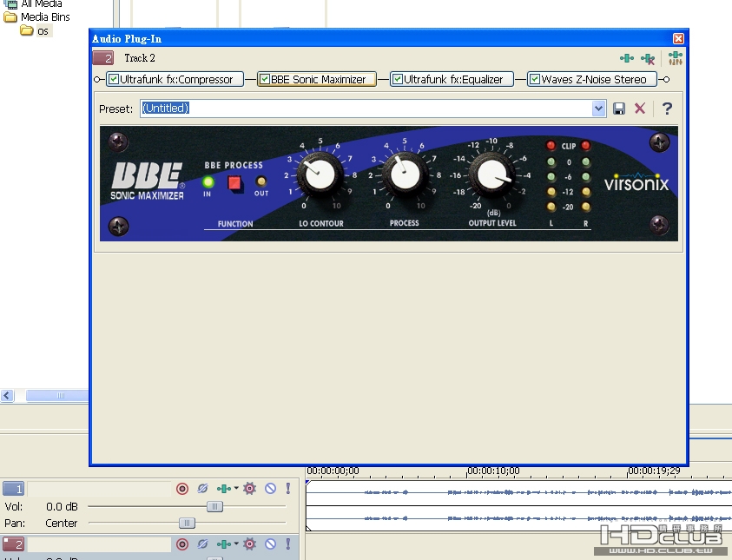
Task: Click the Center pan value
Action: 61,524
